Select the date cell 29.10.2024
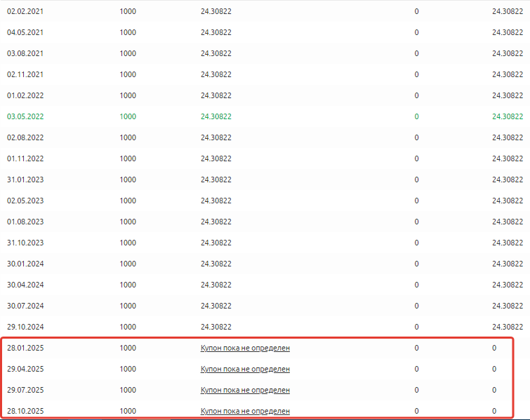Image resolution: width=530 pixels, height=420 pixels. (x=25, y=327)
